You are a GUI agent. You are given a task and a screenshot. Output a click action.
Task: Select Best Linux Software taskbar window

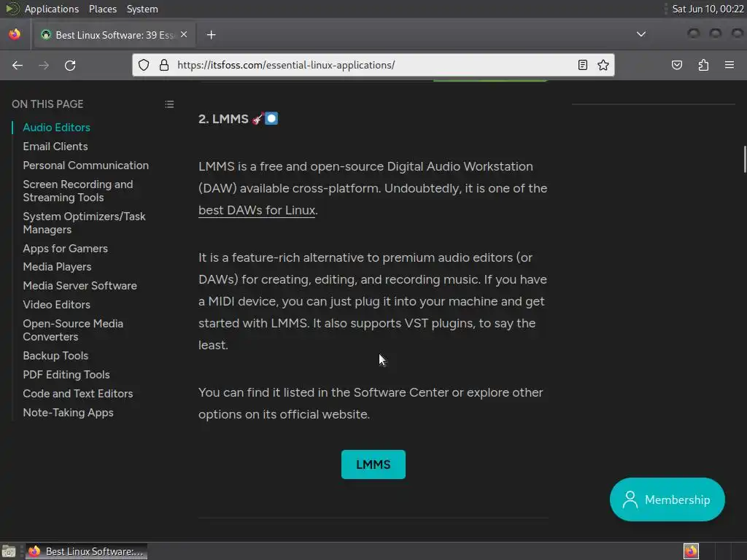tap(86, 551)
